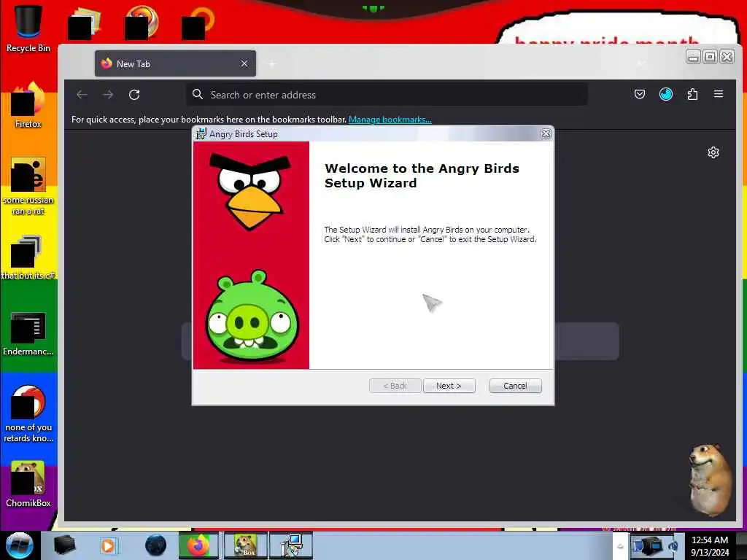747x560 pixels.
Task: Reload the current Firefox page
Action: click(x=134, y=95)
